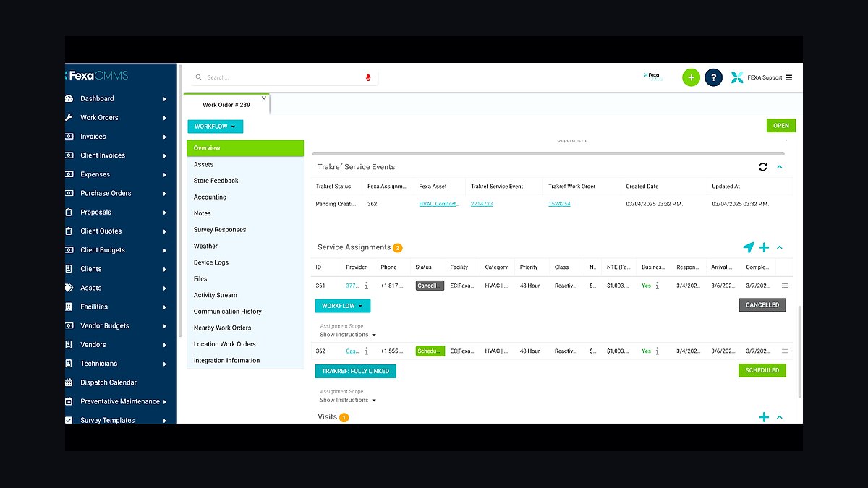This screenshot has height=488, width=868.
Task: Click the green plus create button
Action: click(691, 77)
